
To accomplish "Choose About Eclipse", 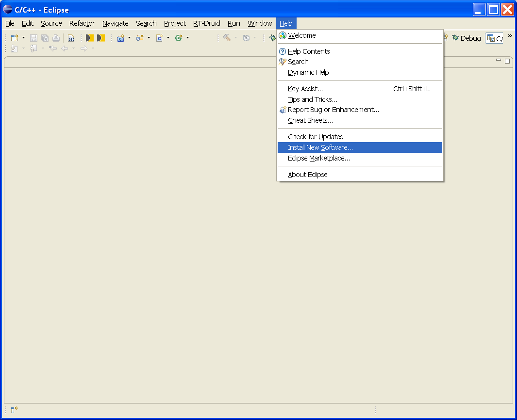I will 360,175.
